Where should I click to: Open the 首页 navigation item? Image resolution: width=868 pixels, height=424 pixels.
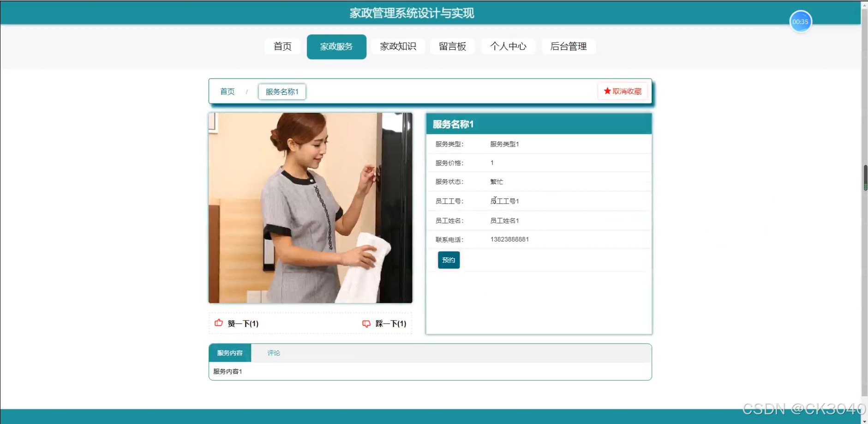click(x=282, y=46)
